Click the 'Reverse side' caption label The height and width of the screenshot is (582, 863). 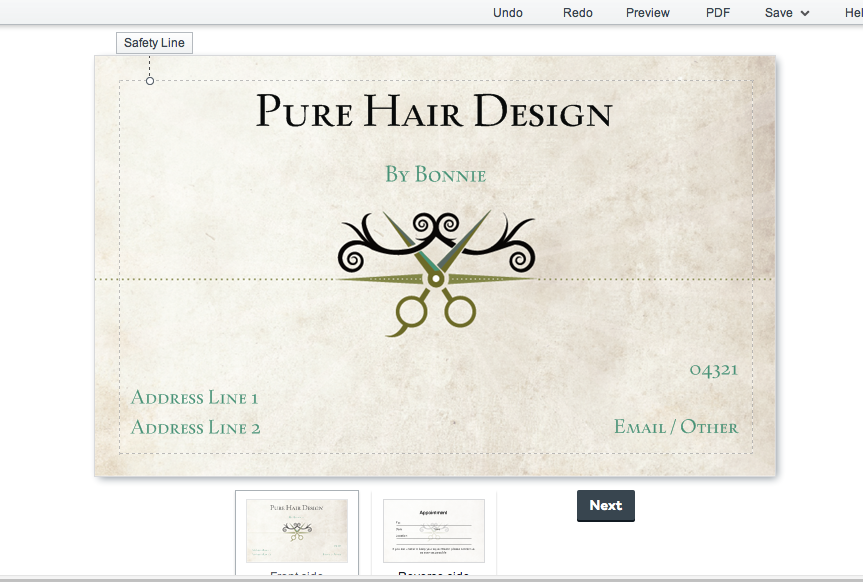[x=434, y=576]
